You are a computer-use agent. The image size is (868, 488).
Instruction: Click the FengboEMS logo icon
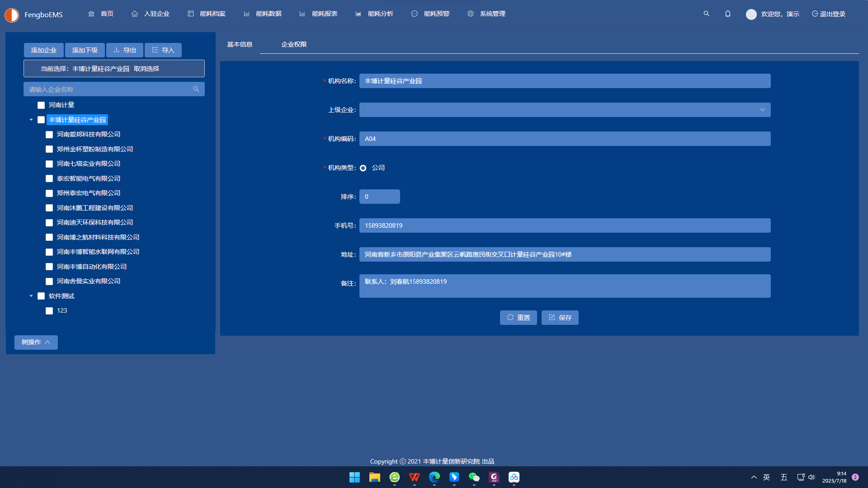coord(12,15)
